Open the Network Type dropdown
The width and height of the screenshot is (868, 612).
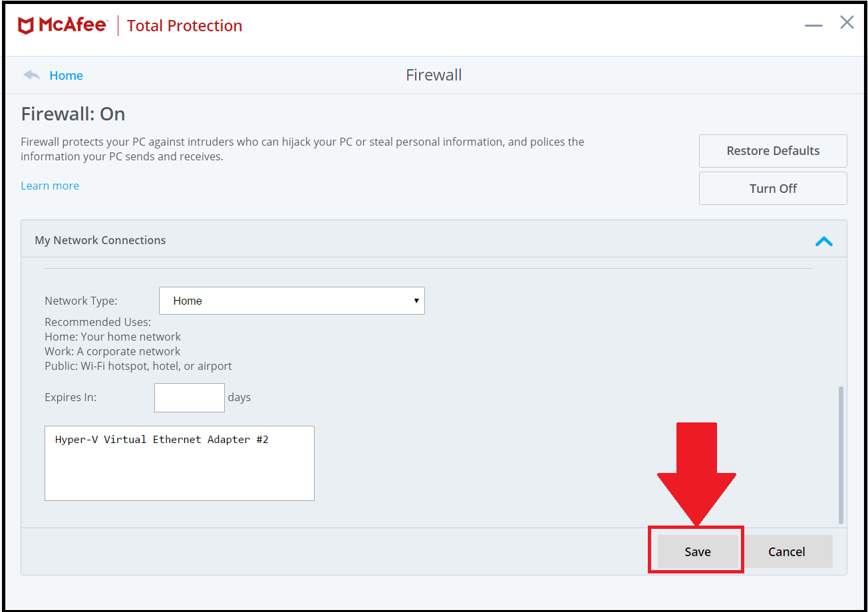pyautogui.click(x=291, y=301)
